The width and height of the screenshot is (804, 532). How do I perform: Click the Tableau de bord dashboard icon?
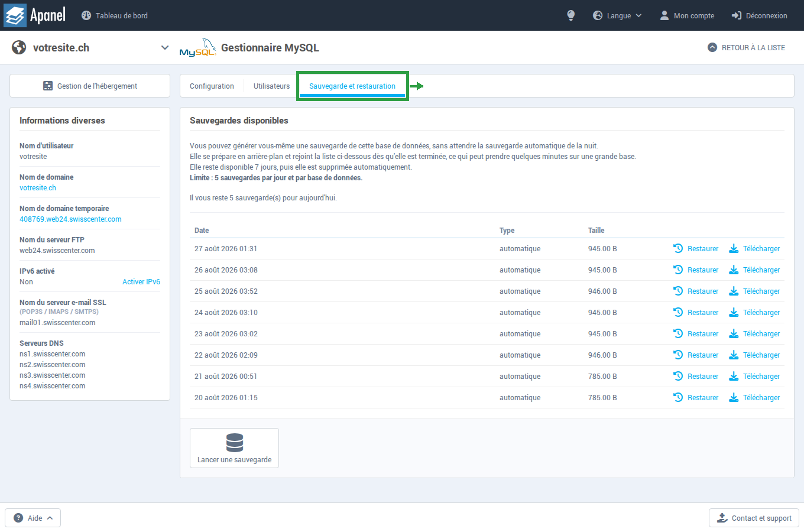click(x=86, y=15)
